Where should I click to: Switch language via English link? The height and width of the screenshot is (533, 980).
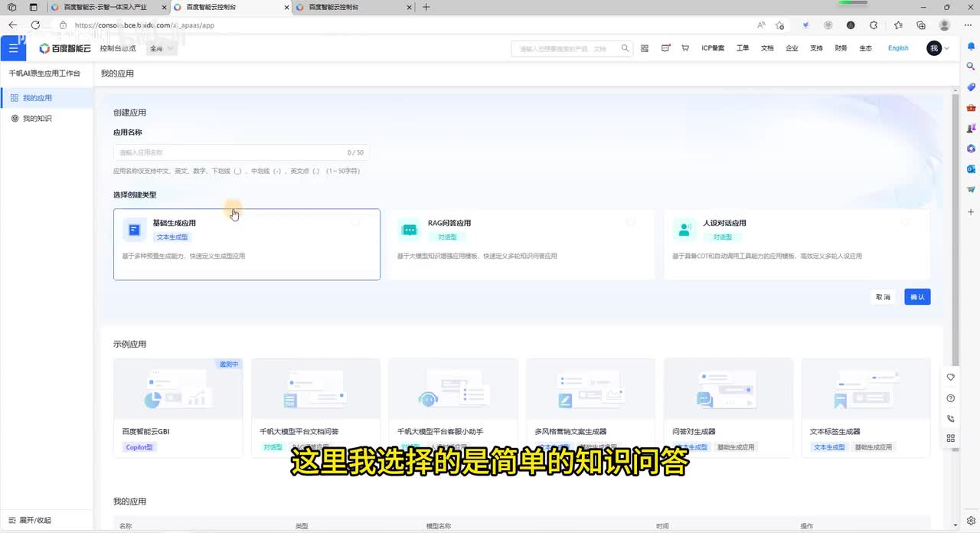click(898, 48)
